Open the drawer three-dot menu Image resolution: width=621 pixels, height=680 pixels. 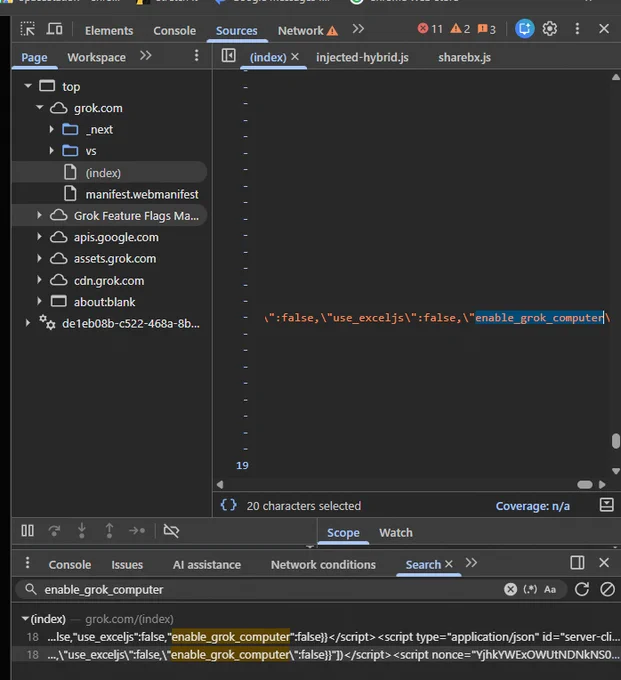(28, 563)
